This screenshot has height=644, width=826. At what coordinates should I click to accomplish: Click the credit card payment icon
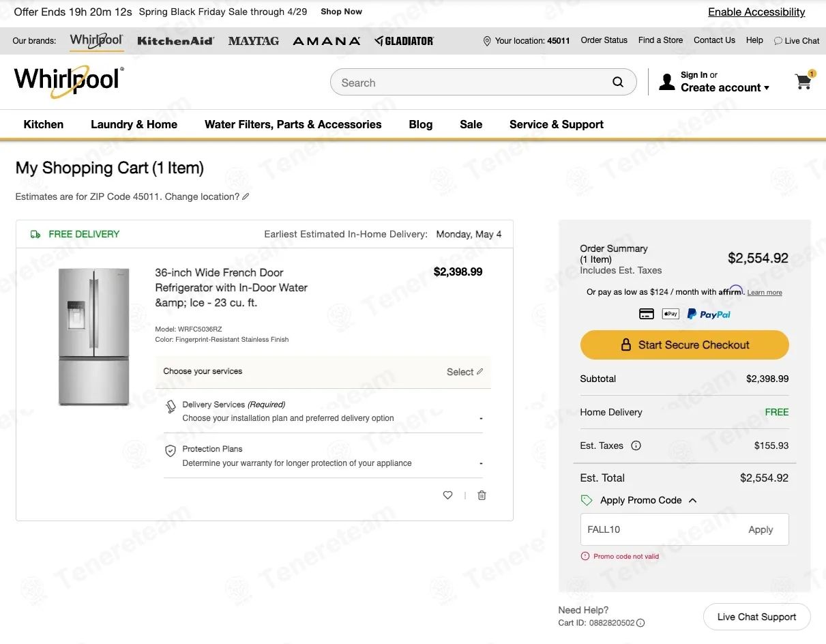tap(647, 314)
